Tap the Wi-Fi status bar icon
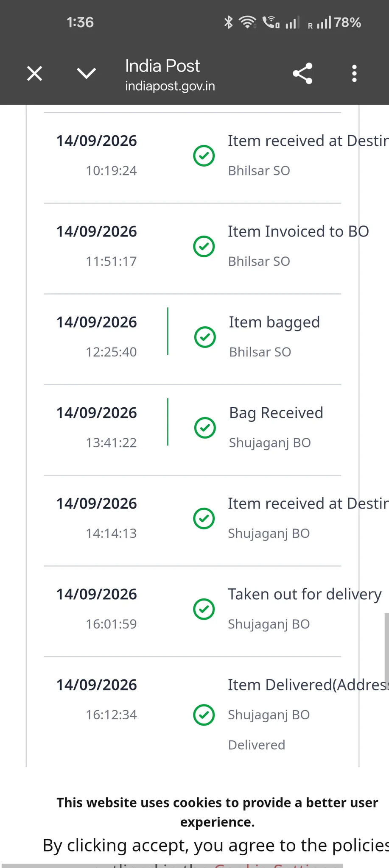The width and height of the screenshot is (389, 868). (247, 22)
